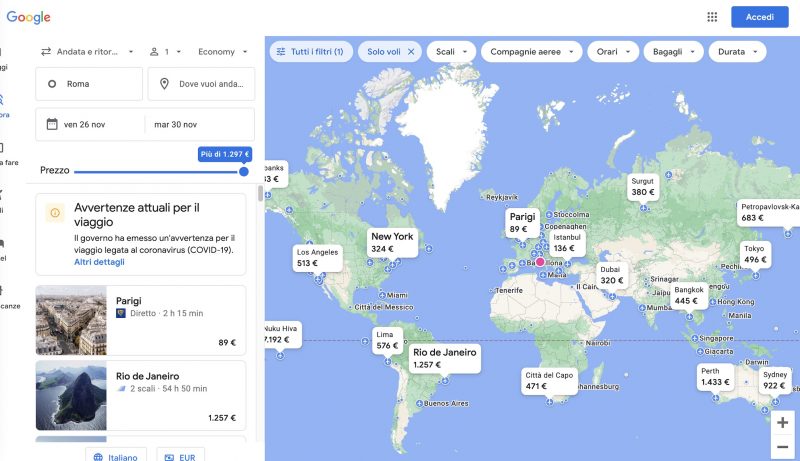Click the Dove vuoi andare destination field

[201, 84]
